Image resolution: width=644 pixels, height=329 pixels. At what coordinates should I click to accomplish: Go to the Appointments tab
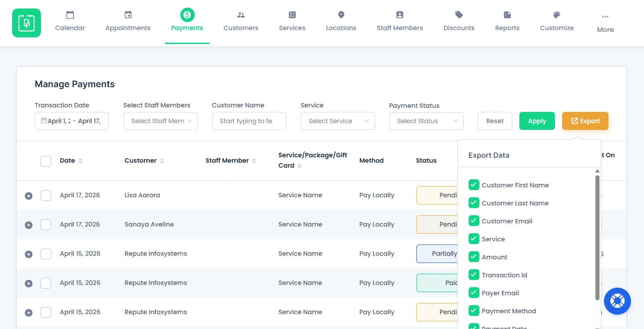pyautogui.click(x=128, y=28)
